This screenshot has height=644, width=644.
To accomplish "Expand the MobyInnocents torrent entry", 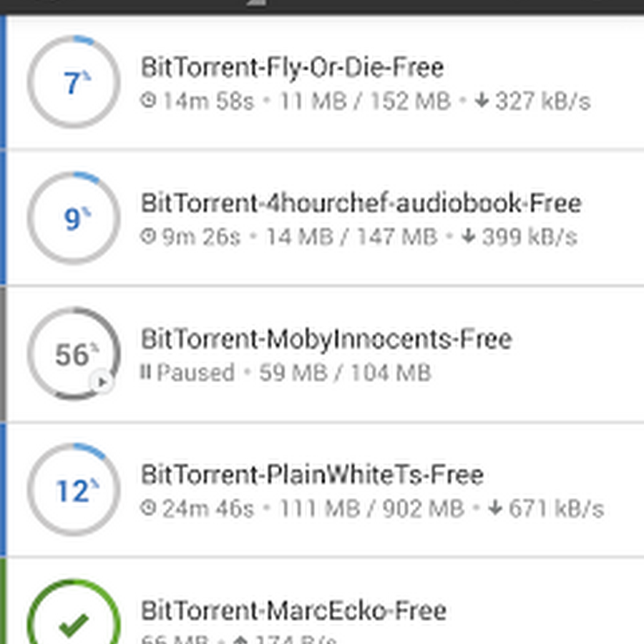I will click(x=326, y=338).
